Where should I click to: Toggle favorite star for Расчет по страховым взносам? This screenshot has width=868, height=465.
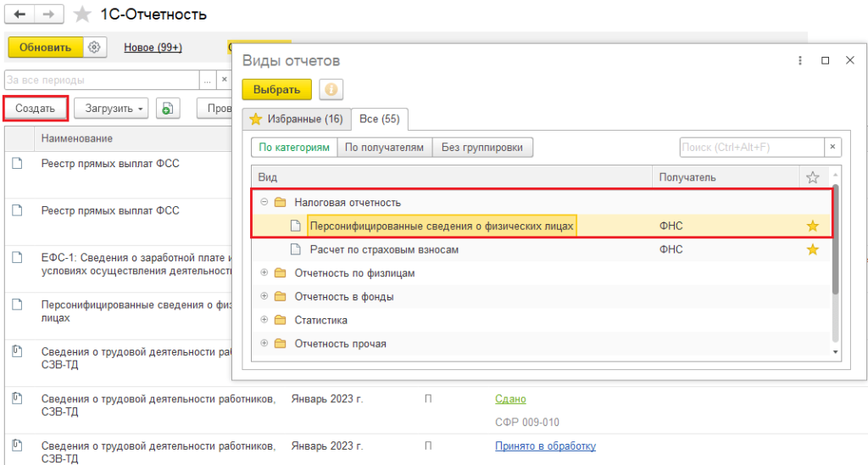pyautogui.click(x=812, y=249)
